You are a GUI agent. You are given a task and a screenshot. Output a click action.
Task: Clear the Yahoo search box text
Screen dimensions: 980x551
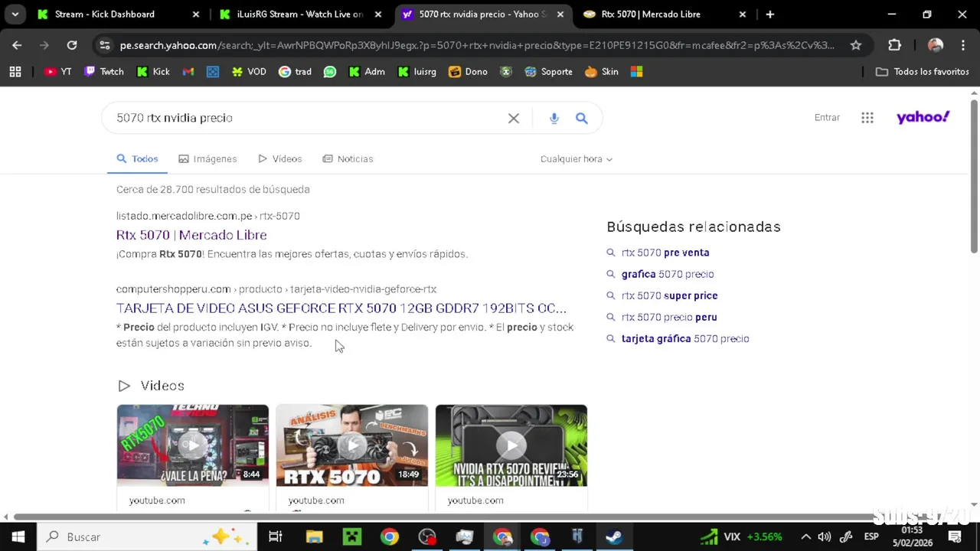[x=514, y=118]
